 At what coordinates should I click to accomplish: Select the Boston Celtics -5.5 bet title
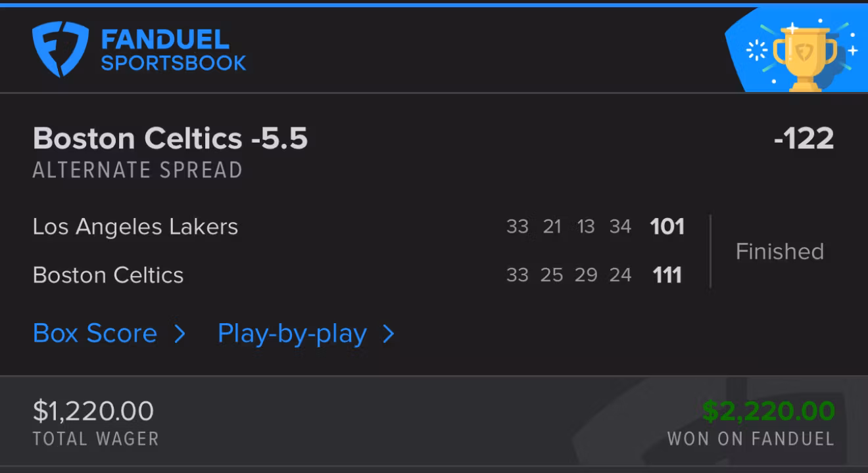(170, 139)
